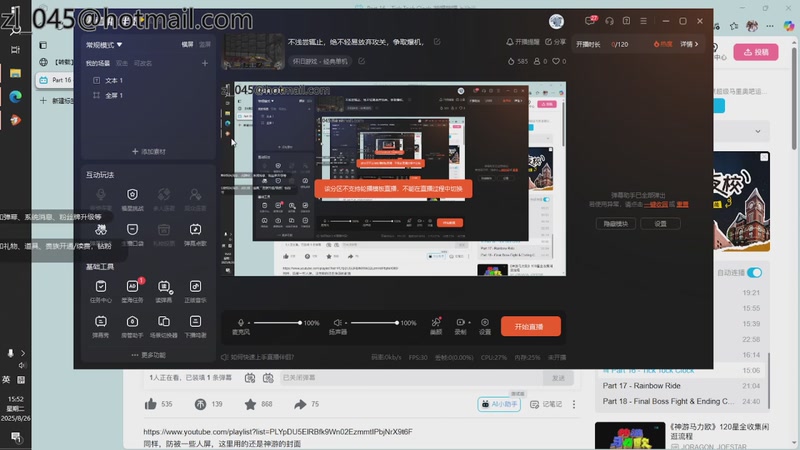Mute the microphone via its icon
Image resolution: width=800 pixels, height=450 pixels.
[x=241, y=322]
